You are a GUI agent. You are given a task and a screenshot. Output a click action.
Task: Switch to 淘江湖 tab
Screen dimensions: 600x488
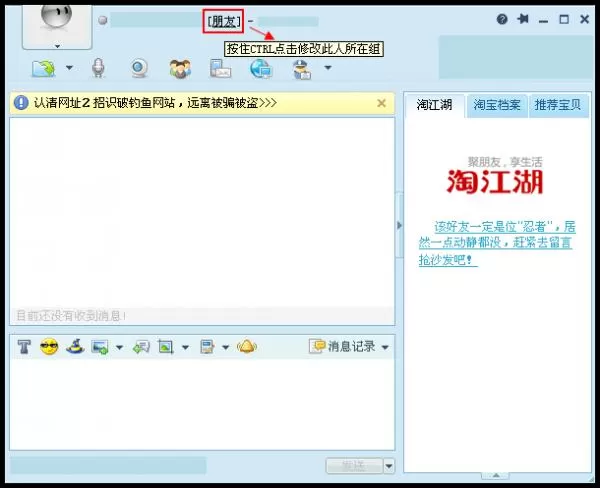click(434, 105)
